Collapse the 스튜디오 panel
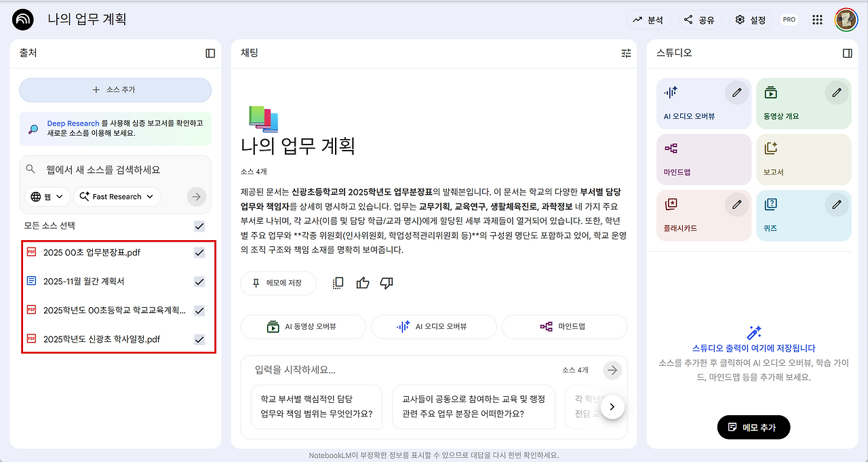868x462 pixels. point(847,53)
